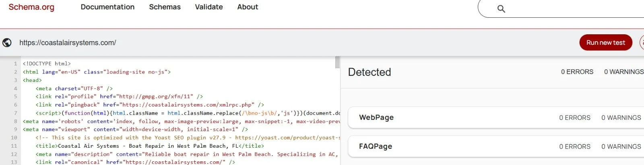Click line number 1 in the gutter
644x165 pixels.
(15, 64)
